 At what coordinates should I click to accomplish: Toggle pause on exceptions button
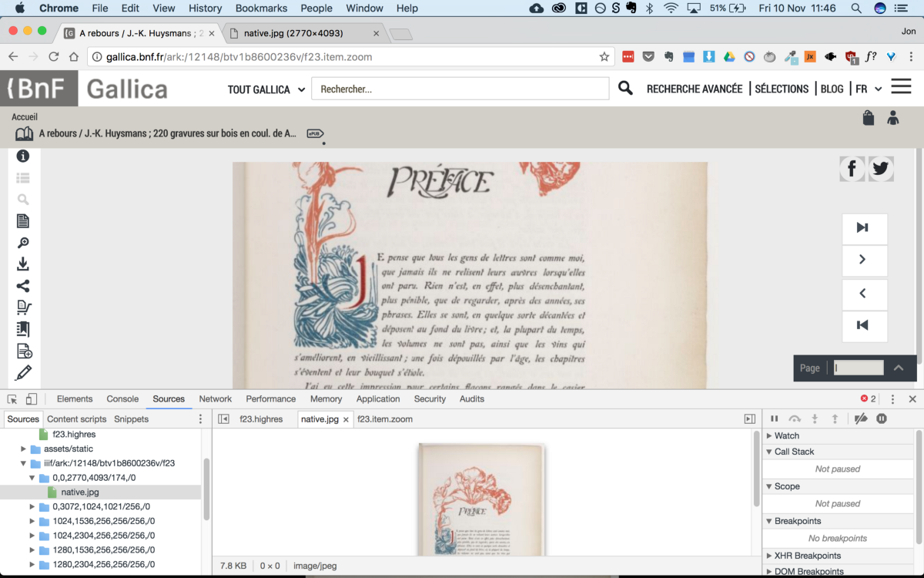pos(882,418)
